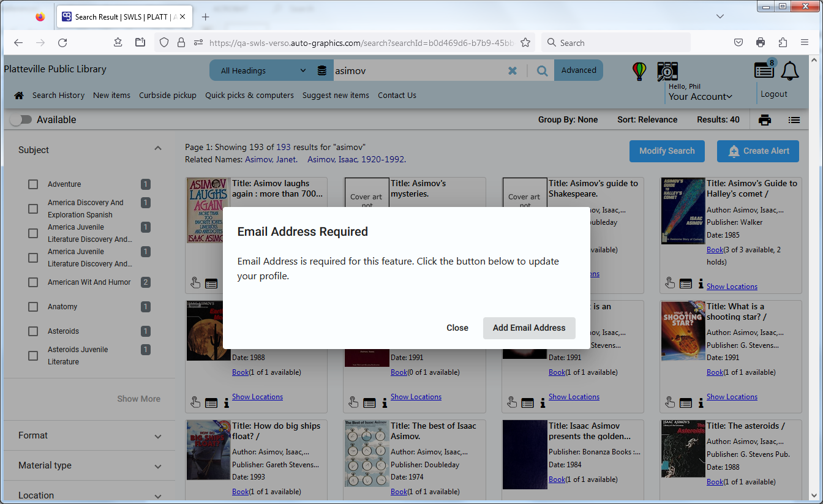
Task: Click the magnifying glass search icon
Action: (x=542, y=70)
